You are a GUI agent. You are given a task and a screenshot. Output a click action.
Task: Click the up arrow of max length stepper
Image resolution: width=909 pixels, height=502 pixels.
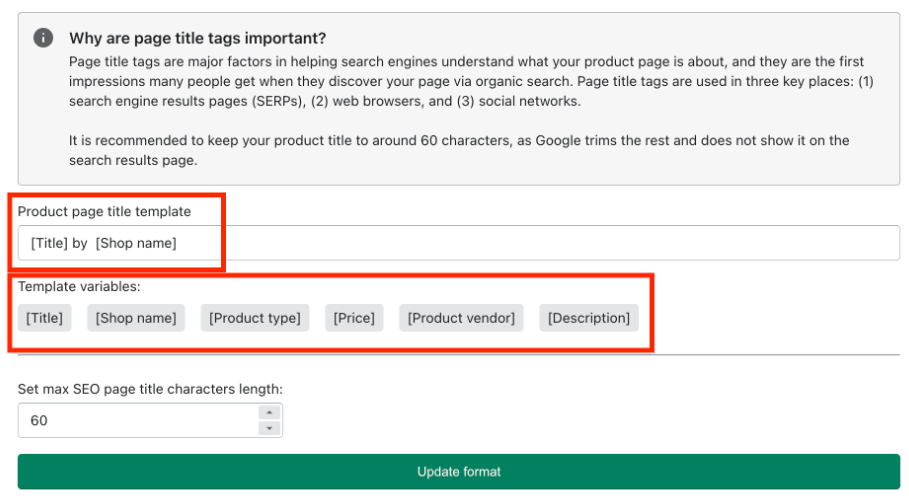pos(269,412)
